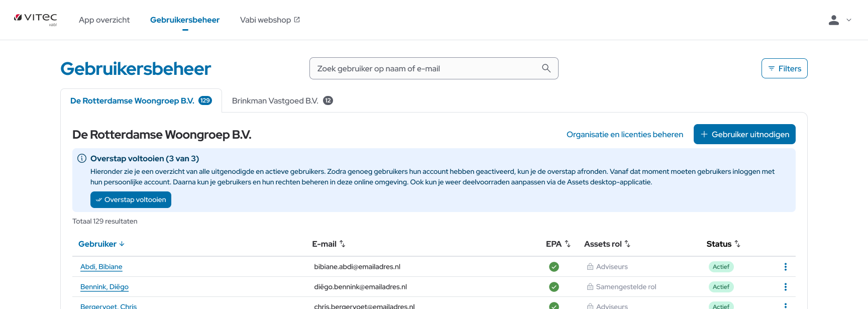Open Organisatie en licenties beheren
This screenshot has height=309, width=868.
(x=624, y=134)
